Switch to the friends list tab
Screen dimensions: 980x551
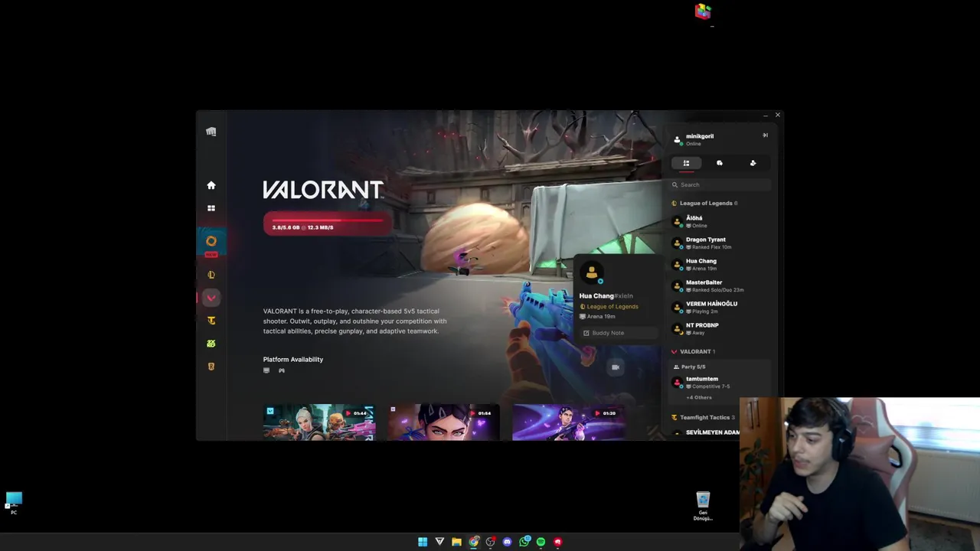click(686, 163)
